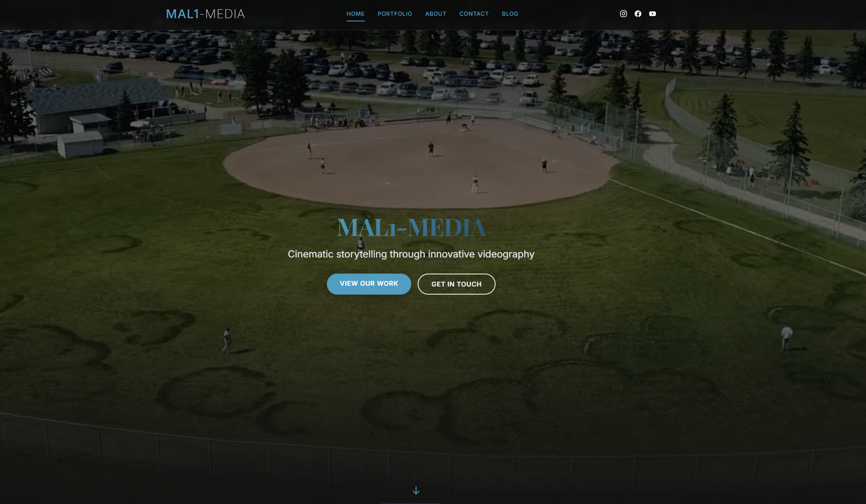Open the Portfolio page

click(394, 14)
